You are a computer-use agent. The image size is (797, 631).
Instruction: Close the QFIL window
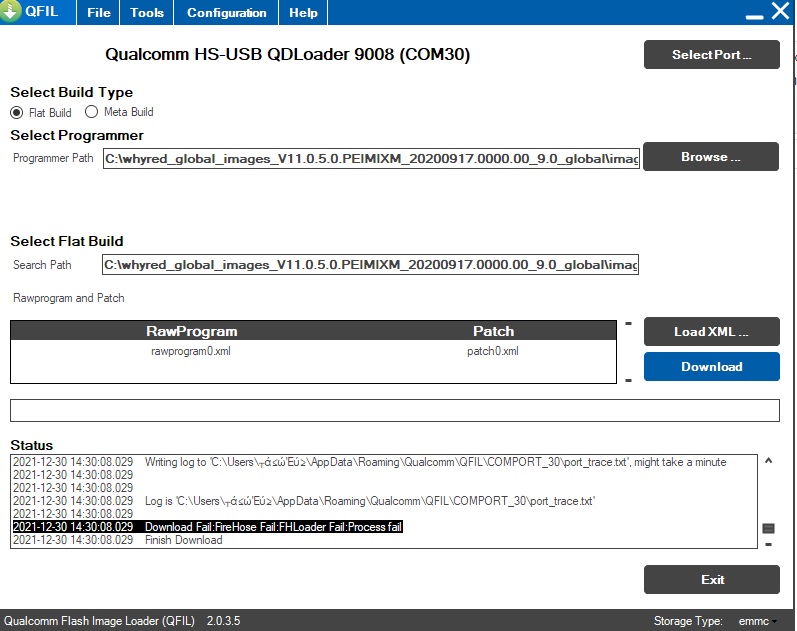click(780, 12)
